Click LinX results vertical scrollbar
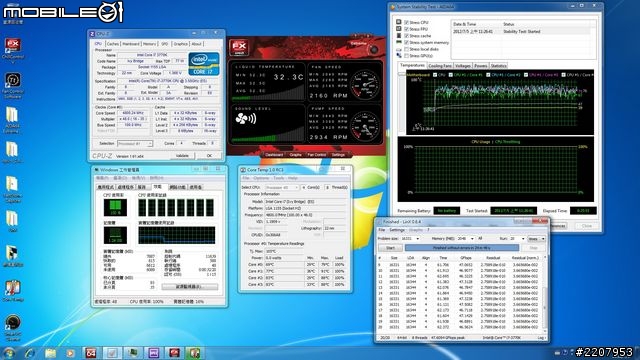The height and width of the screenshot is (360, 640). (544, 293)
